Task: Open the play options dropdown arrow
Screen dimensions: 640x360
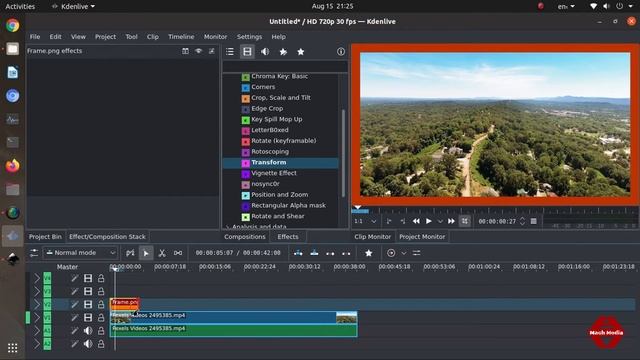Action: (x=440, y=221)
